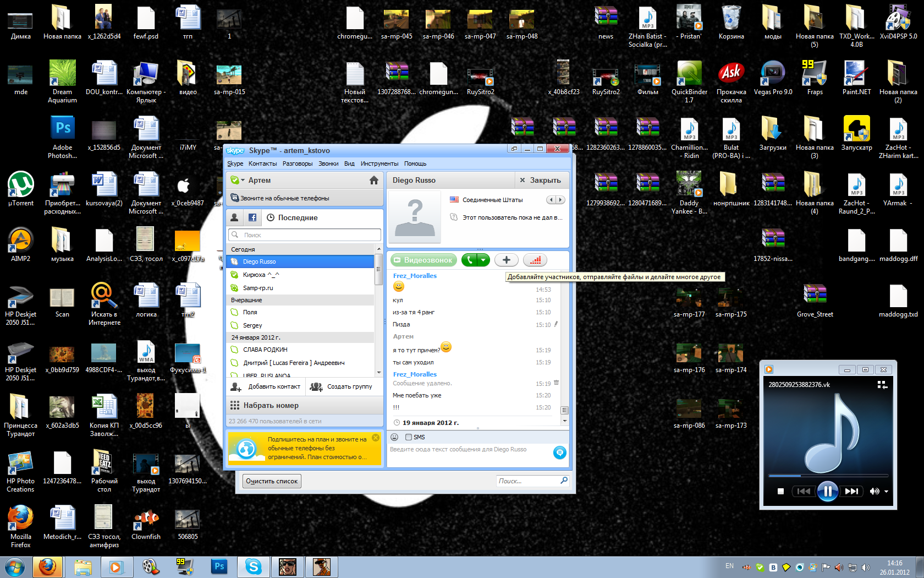
Task: Click Photoshop icon in the taskbar
Action: (219, 566)
